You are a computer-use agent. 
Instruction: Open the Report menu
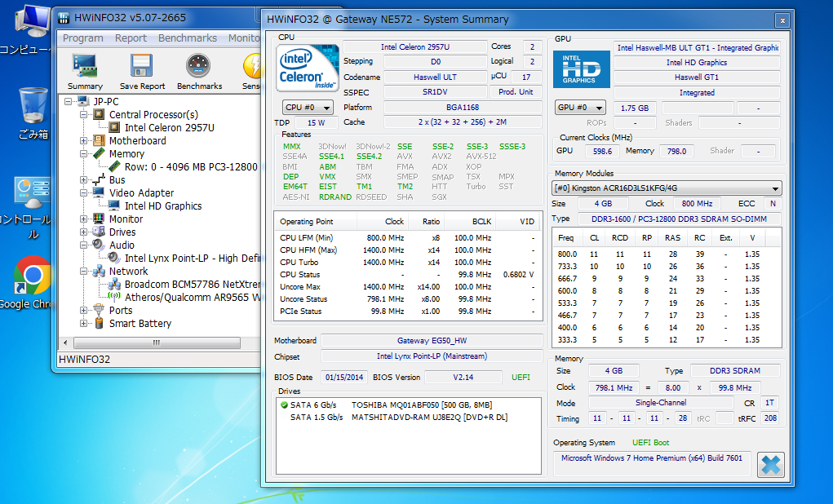131,38
